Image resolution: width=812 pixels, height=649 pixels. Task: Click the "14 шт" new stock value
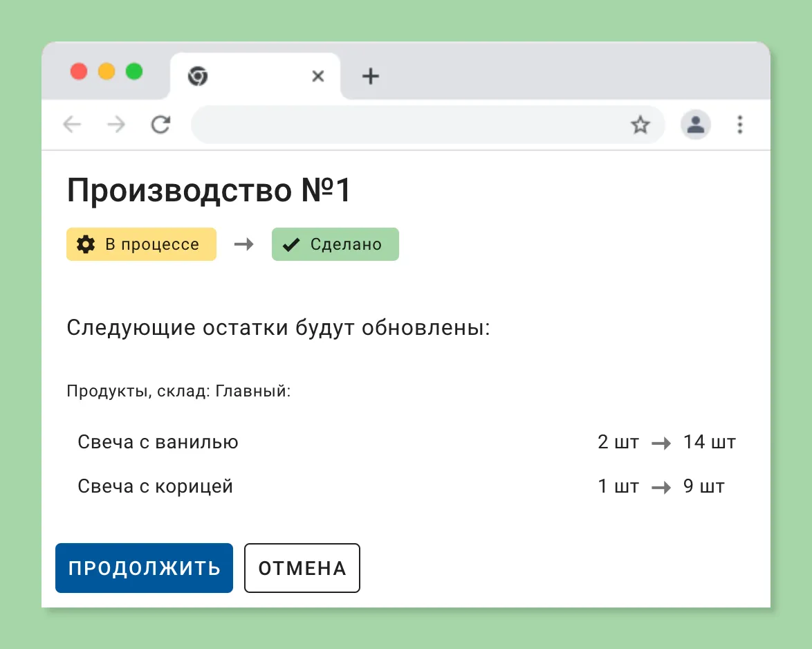pos(710,442)
